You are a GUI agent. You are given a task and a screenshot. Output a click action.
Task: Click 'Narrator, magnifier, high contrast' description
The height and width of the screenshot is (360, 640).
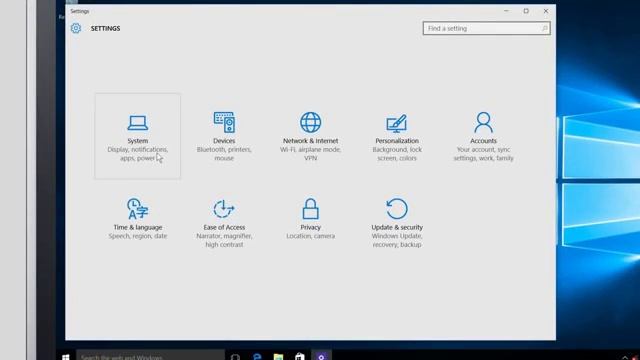224,240
